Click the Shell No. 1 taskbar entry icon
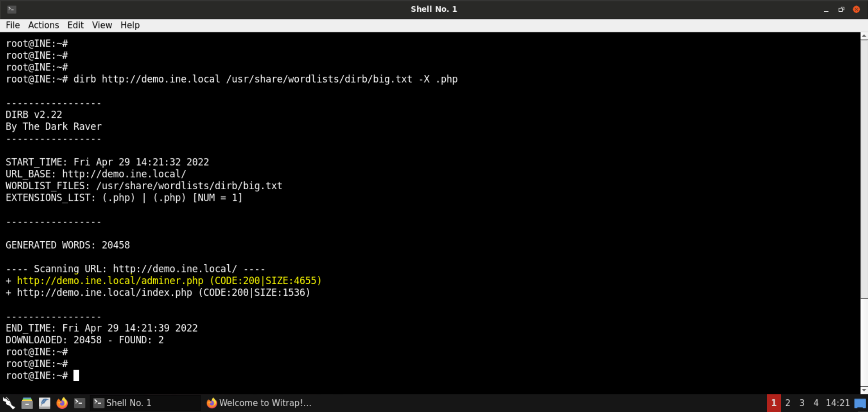This screenshot has width=868, height=412. (x=99, y=403)
